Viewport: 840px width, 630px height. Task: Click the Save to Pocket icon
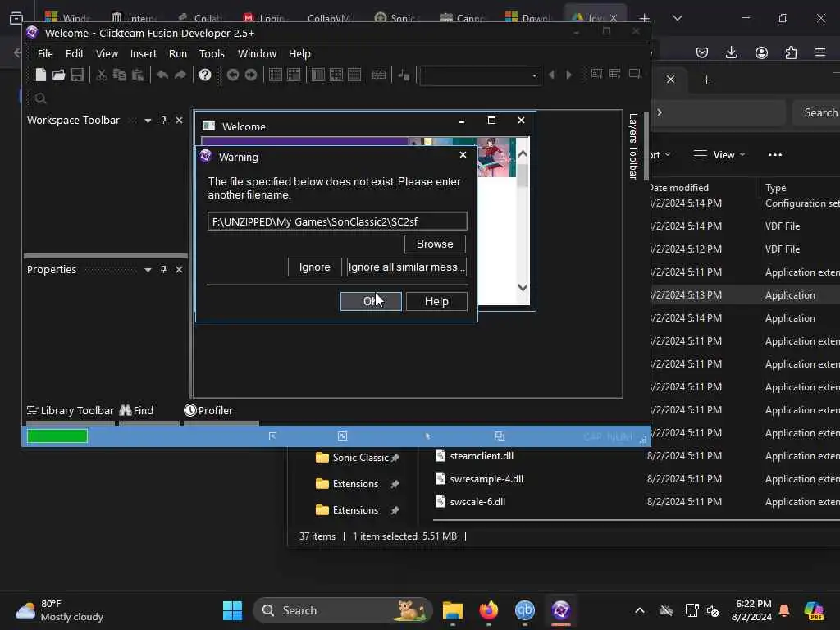(x=702, y=52)
